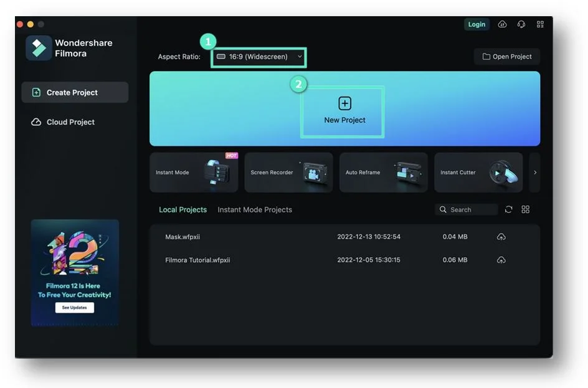Show more tools with right chevron
The height and width of the screenshot is (388, 588).
(535, 173)
